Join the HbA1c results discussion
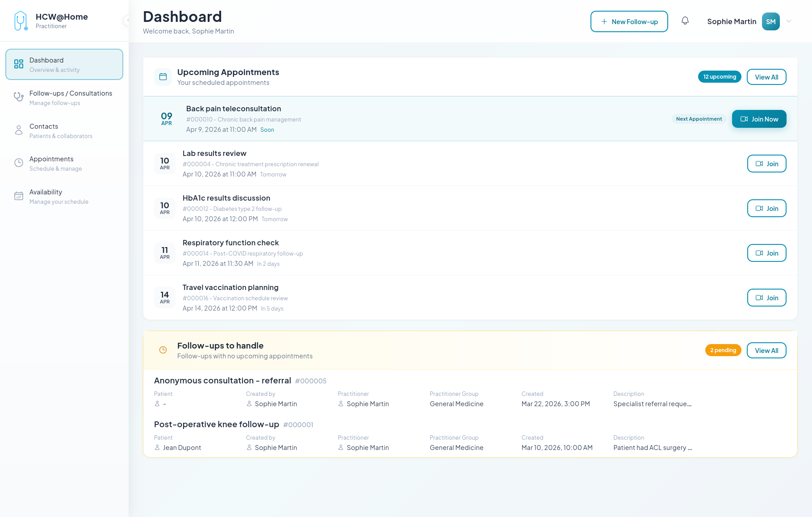This screenshot has height=517, width=812. click(766, 208)
